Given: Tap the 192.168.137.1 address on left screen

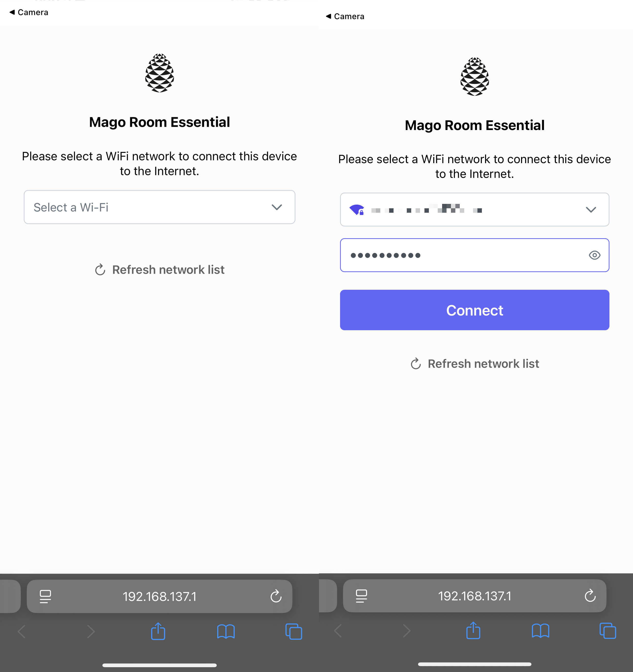Looking at the screenshot, I should [159, 596].
